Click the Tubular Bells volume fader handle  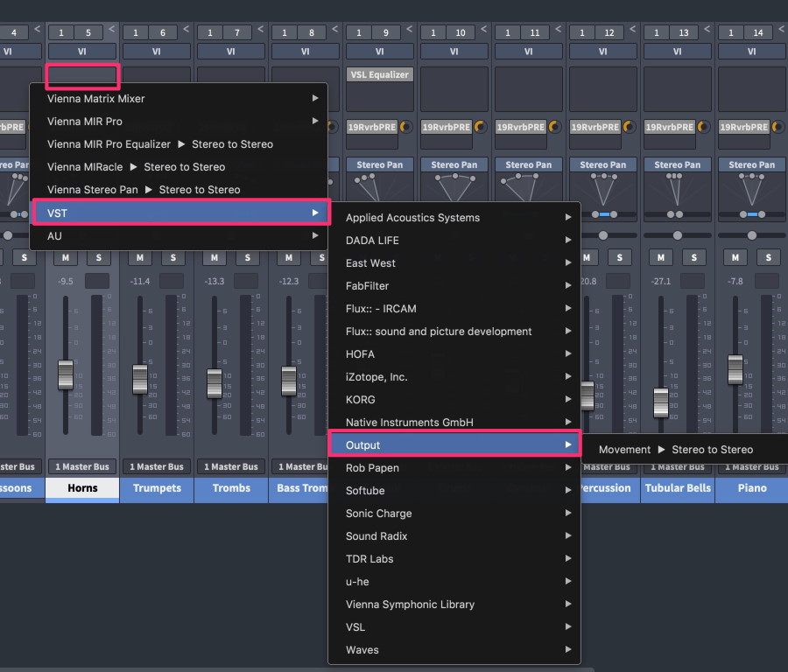661,402
